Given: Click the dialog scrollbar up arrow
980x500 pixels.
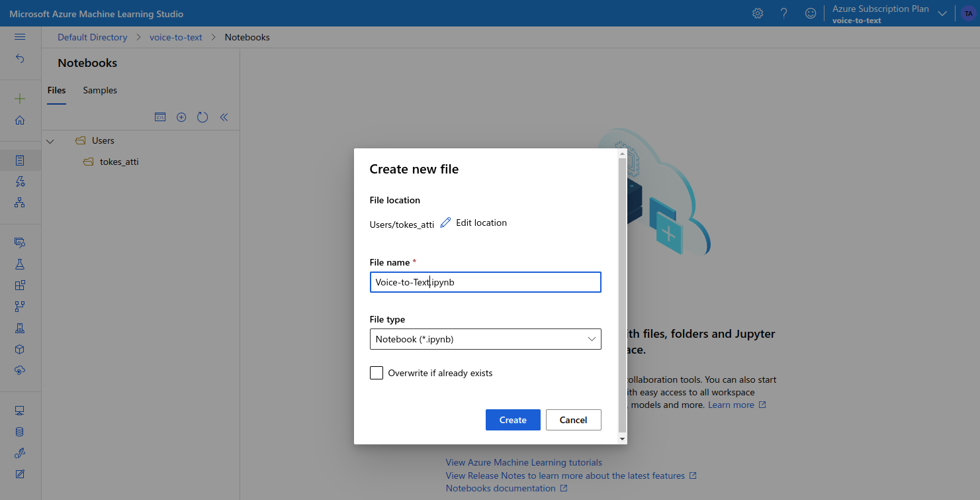Looking at the screenshot, I should [x=622, y=154].
